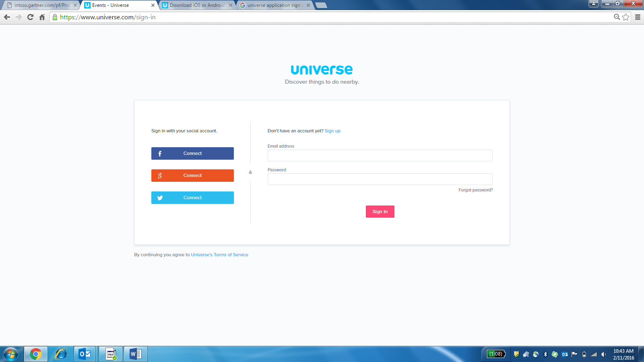Follow the Sign up link
Image resolution: width=644 pixels, height=362 pixels.
point(332,131)
